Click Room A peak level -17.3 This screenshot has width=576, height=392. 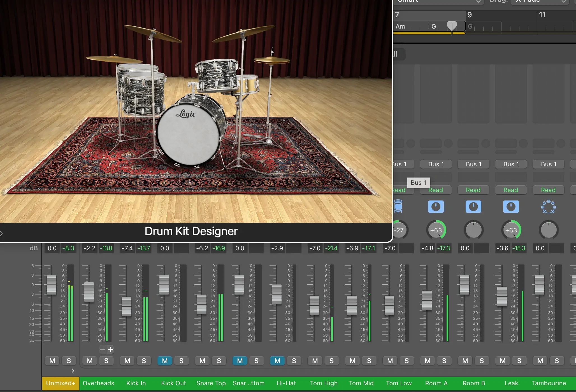click(x=443, y=248)
